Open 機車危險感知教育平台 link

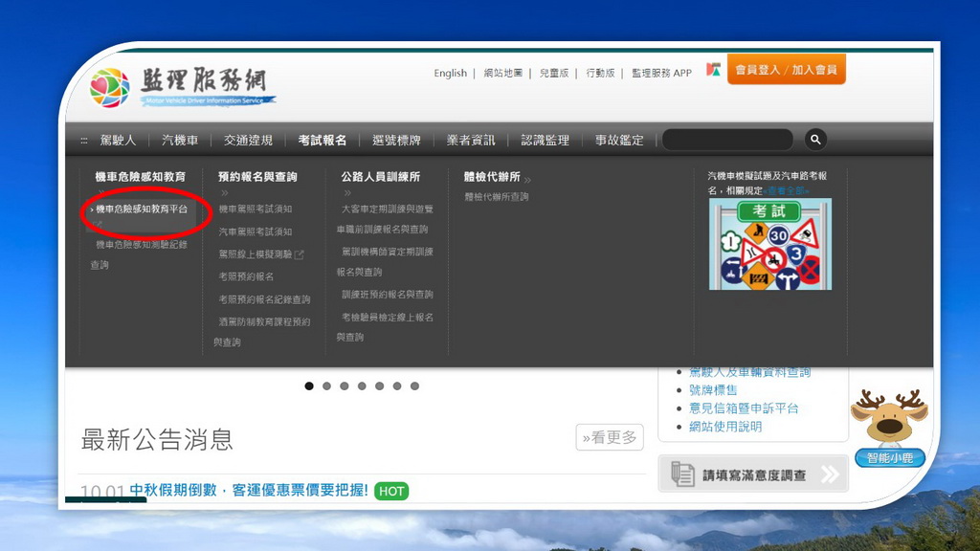tap(141, 209)
